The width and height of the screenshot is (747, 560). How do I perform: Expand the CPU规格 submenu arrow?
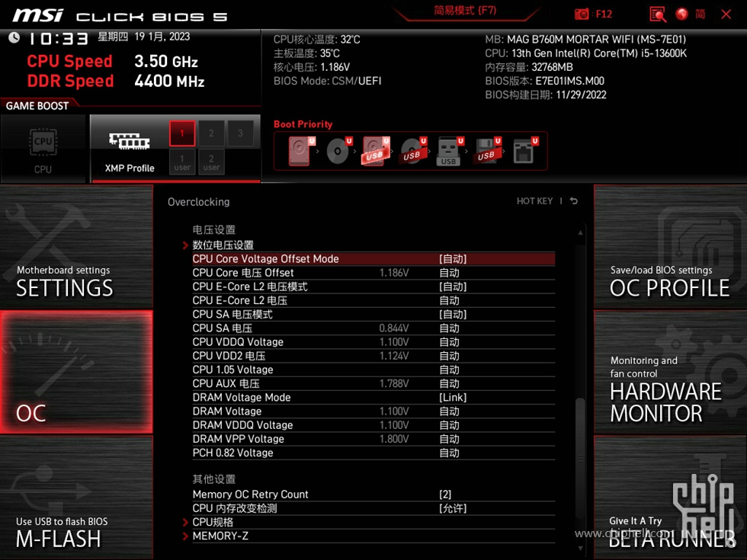(x=185, y=522)
